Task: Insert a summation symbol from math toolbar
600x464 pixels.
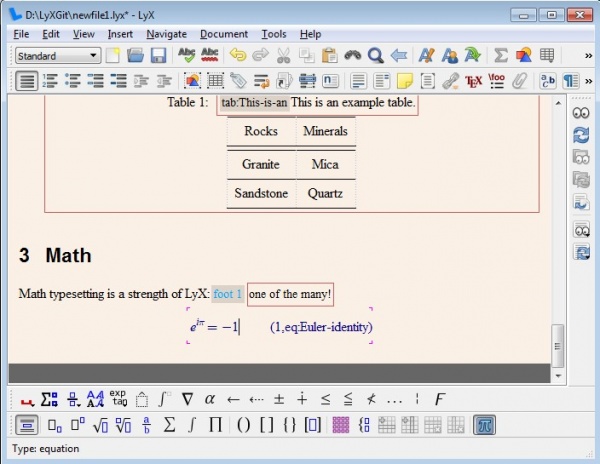Action: tap(170, 425)
